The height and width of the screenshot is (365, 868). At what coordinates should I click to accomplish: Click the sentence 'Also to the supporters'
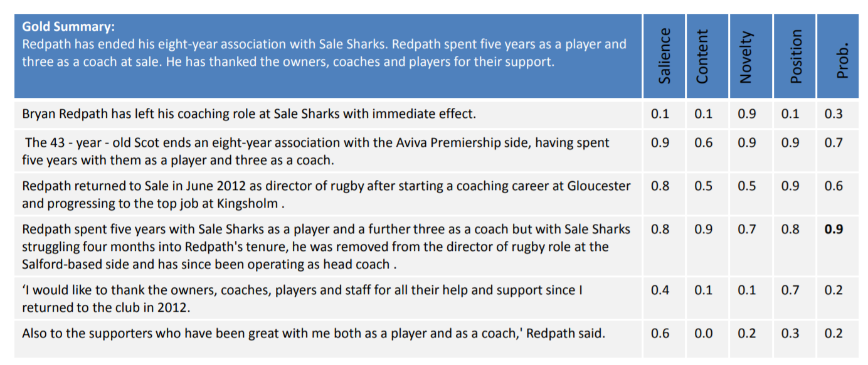[x=314, y=334]
